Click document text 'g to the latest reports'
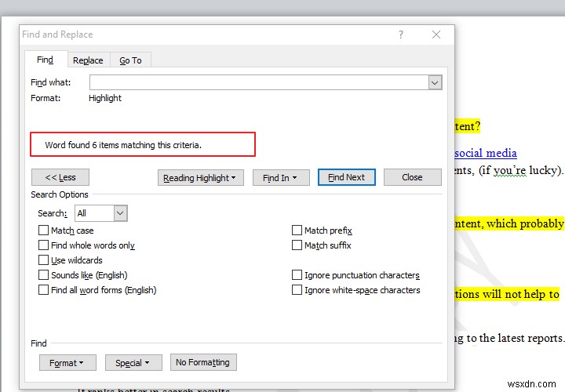Screen dimensions: 565x392 (x=508, y=339)
